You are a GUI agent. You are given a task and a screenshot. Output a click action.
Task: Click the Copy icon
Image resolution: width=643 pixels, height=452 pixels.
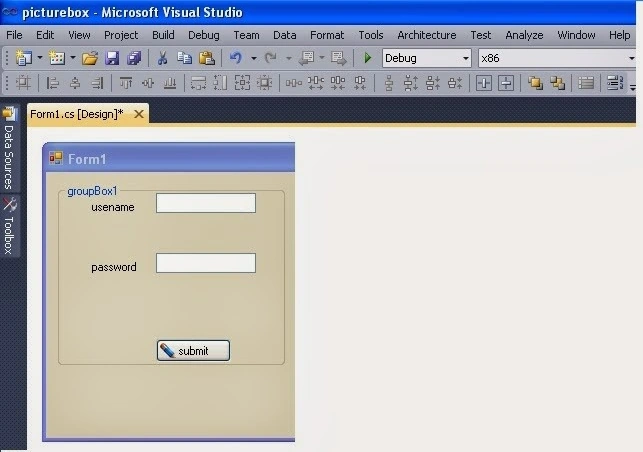point(184,58)
